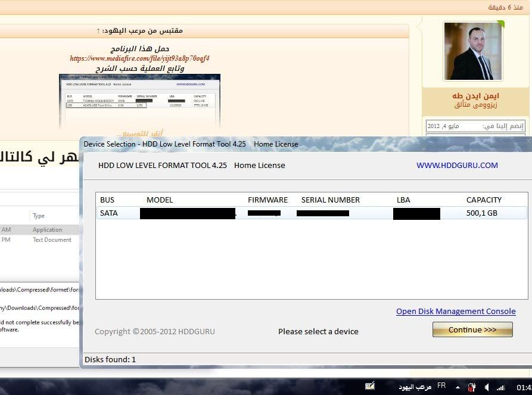Open the volume speaker tray icon
532x395 pixels.
click(x=487, y=387)
